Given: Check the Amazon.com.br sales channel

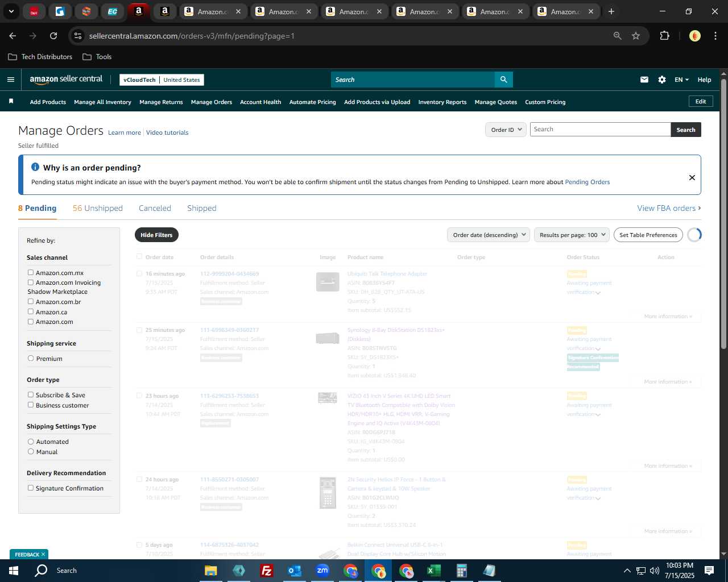Looking at the screenshot, I should pyautogui.click(x=31, y=301).
